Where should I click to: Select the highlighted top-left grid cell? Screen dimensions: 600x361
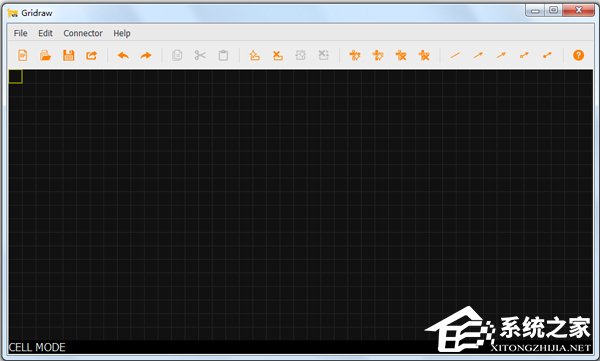tap(15, 77)
